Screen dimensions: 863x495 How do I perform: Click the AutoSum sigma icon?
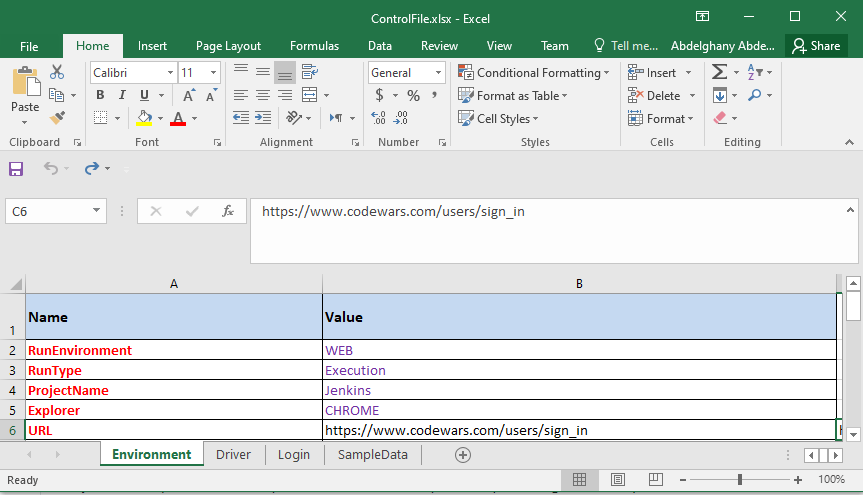(719, 72)
